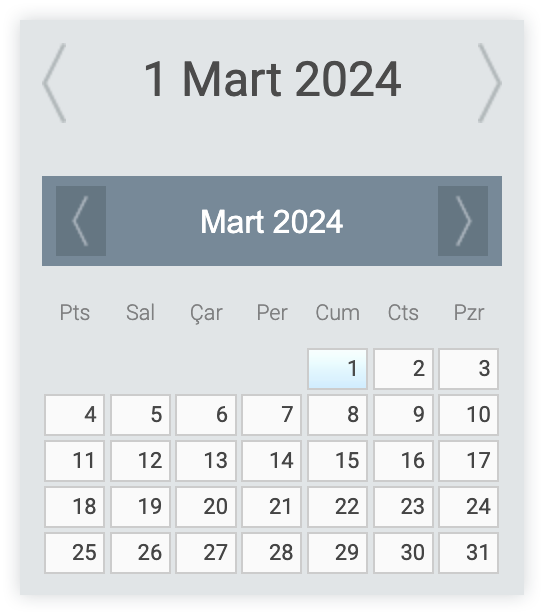Go to previous day using top left arrow
The height and width of the screenshot is (615, 544).
coord(54,83)
